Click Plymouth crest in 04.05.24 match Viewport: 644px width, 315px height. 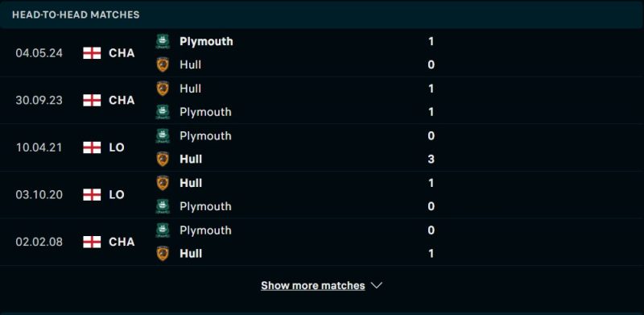coord(163,42)
